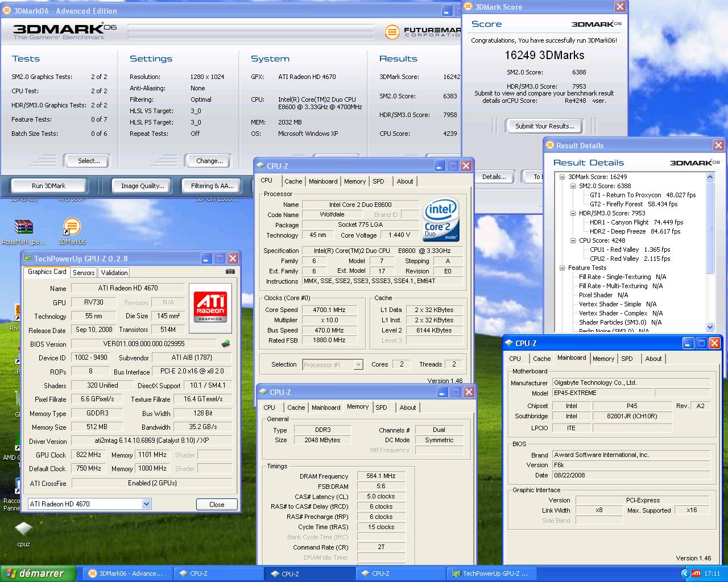This screenshot has width=728, height=582.
Task: Click the démarrer Start button
Action: pyautogui.click(x=38, y=573)
